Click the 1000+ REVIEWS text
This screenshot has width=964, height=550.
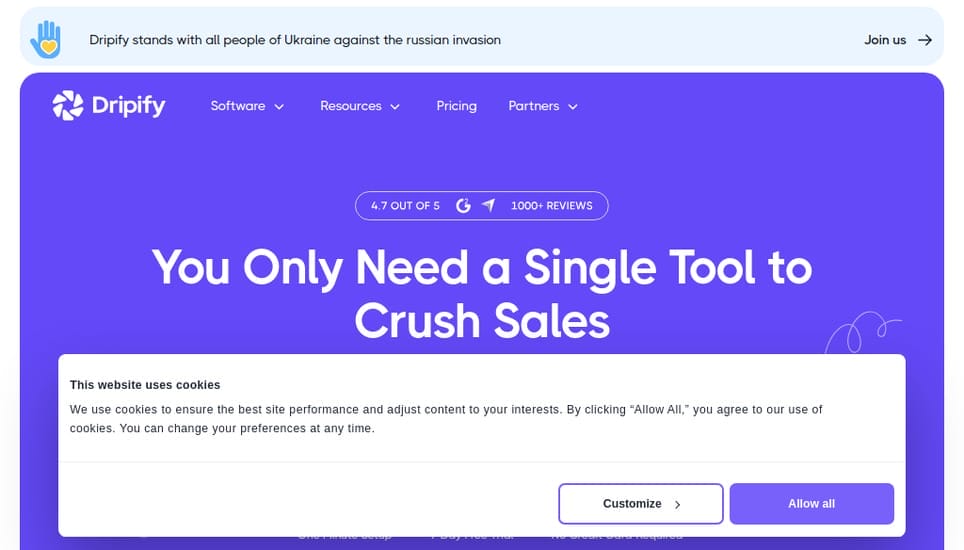pos(551,206)
